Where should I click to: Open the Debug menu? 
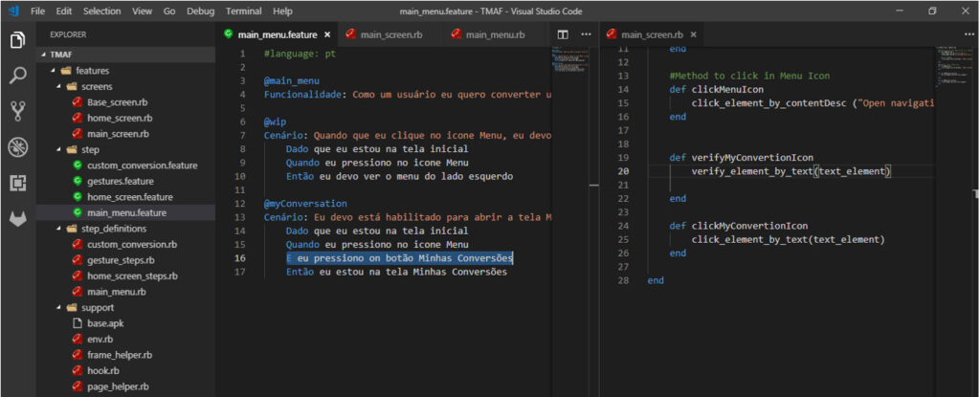(201, 11)
